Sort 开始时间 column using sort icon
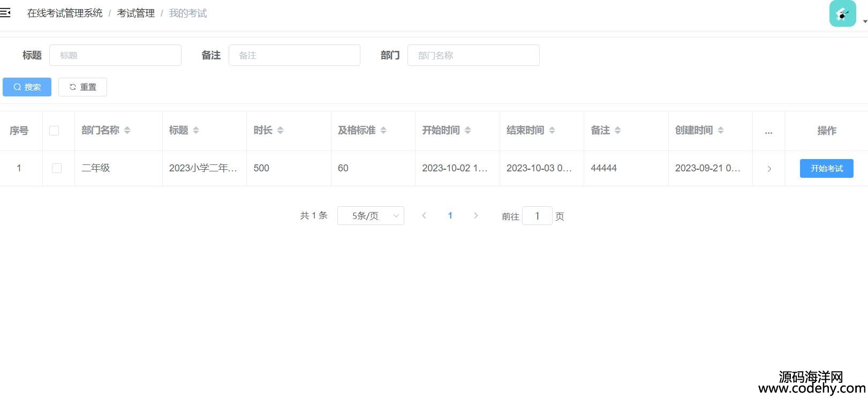Image resolution: width=868 pixels, height=399 pixels. click(x=467, y=130)
